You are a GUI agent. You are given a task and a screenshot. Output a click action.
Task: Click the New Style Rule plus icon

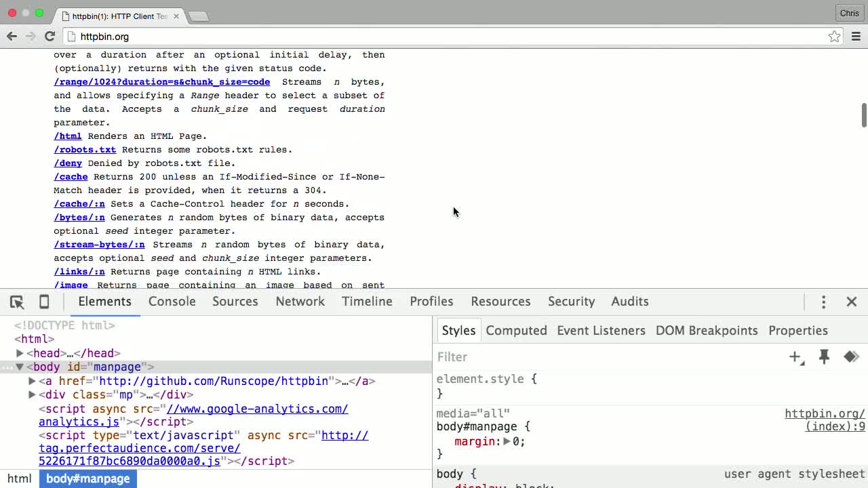pos(795,357)
